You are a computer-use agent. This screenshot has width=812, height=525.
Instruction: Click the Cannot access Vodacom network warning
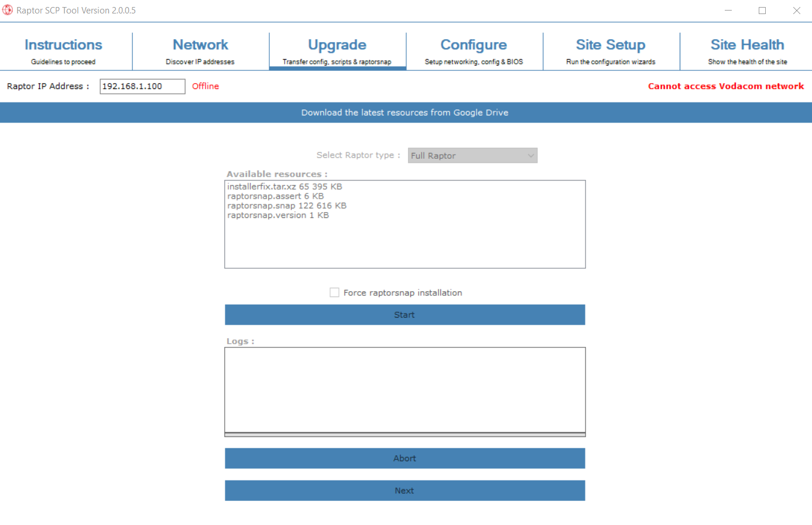(725, 86)
